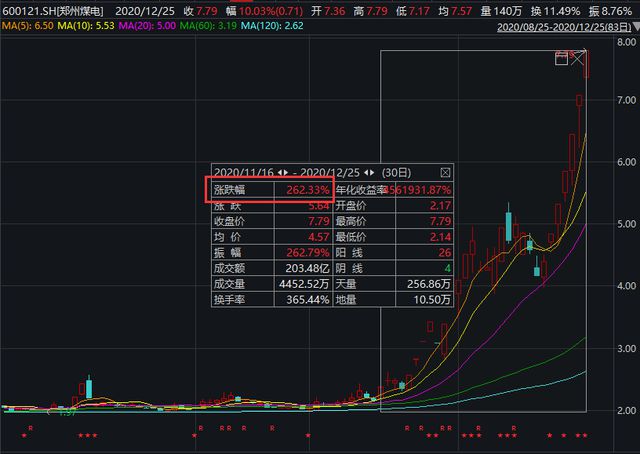
Task: Click the stock code 600121.SH[郑州煤电]
Action: [53, 11]
